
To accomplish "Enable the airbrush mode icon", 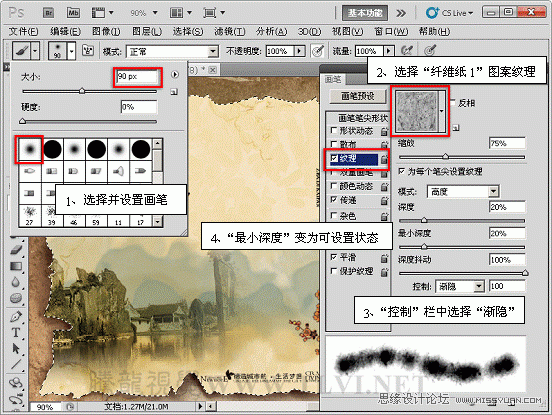I will click(407, 51).
